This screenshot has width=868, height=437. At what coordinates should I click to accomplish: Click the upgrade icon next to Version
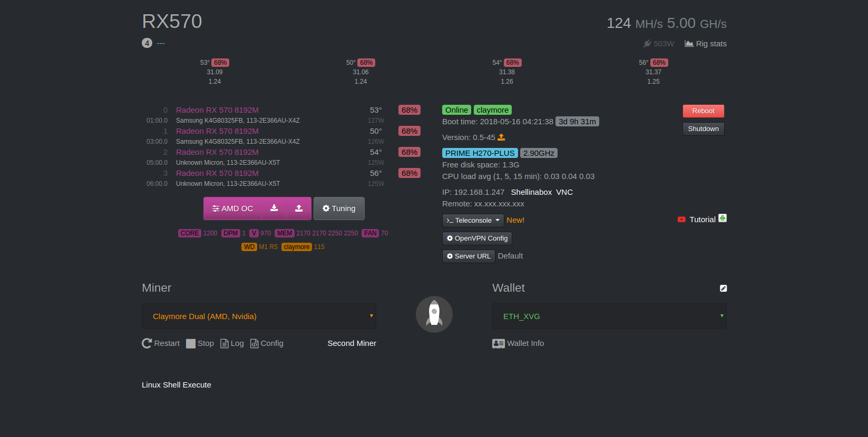pos(501,137)
